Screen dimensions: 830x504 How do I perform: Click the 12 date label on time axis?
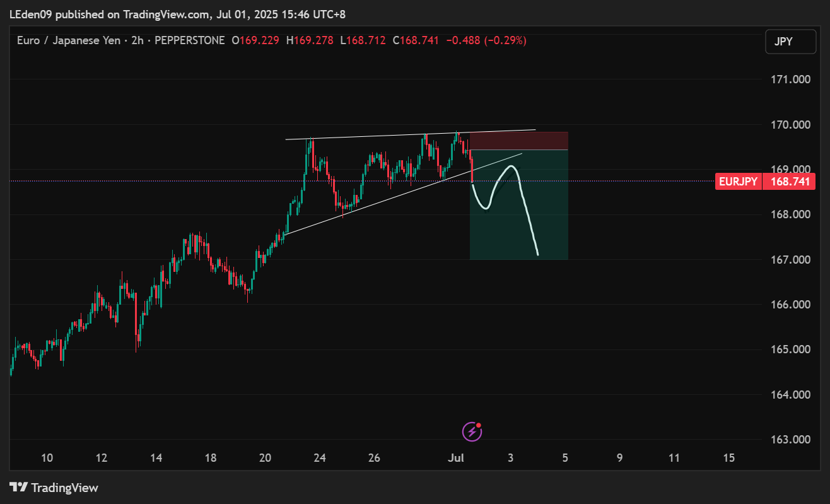click(102, 458)
